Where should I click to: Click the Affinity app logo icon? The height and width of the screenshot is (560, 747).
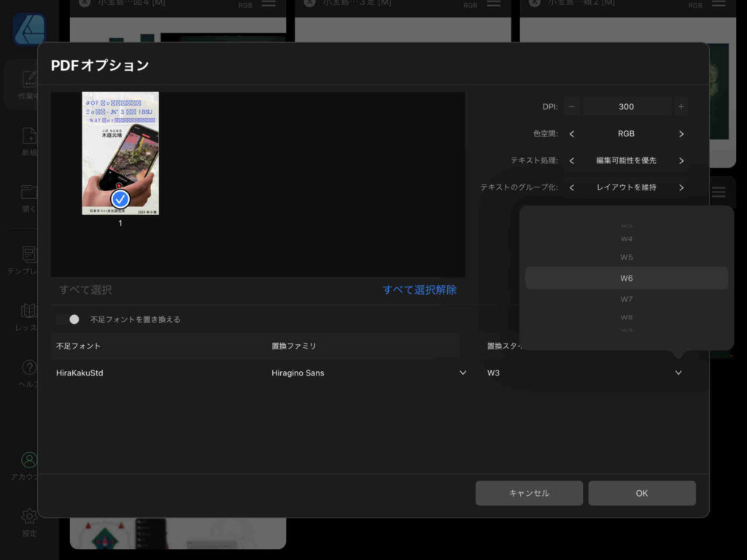(x=29, y=29)
